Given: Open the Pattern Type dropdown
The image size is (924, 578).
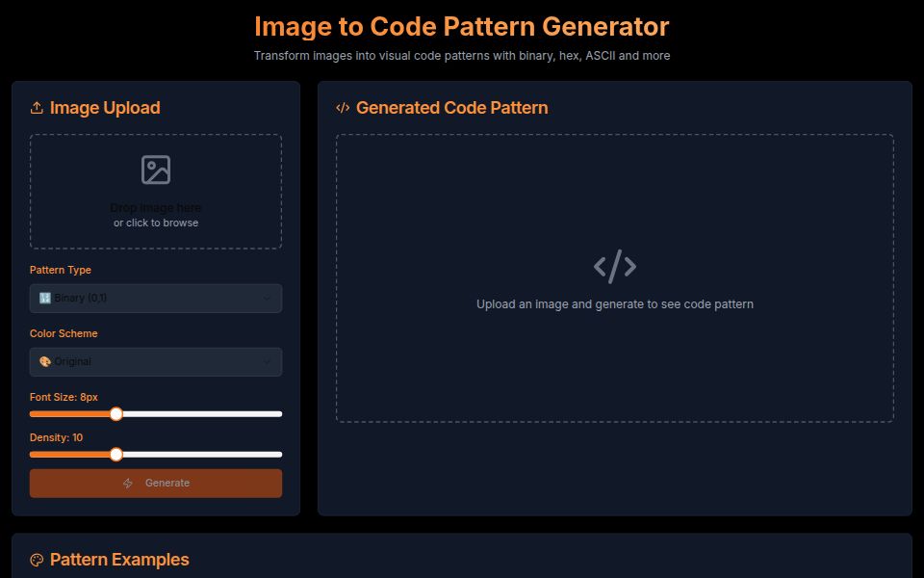Looking at the screenshot, I should tap(155, 298).
